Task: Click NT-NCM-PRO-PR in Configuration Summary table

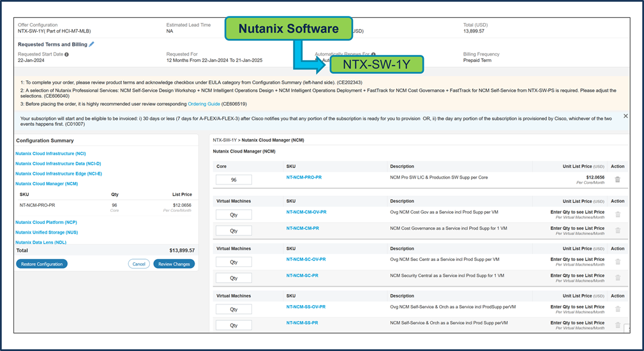Action: [x=38, y=205]
